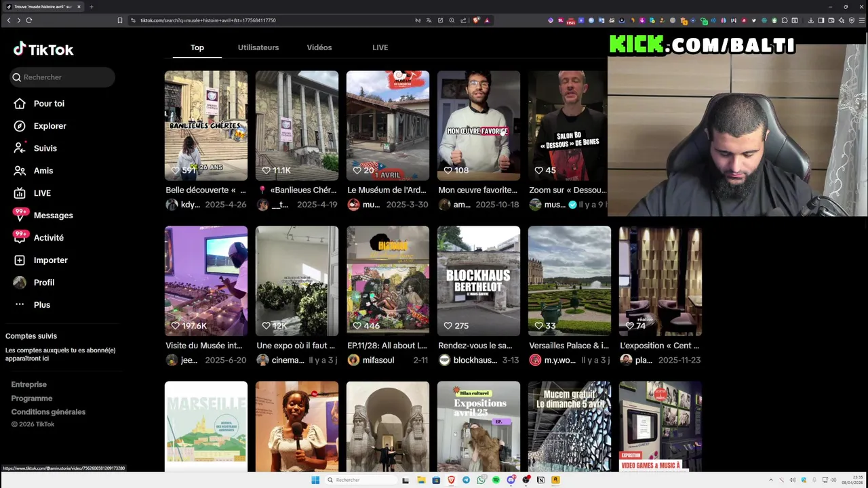Open the Blockhaus Berthelot video
Viewport: 868px width, 488px height.
(479, 281)
